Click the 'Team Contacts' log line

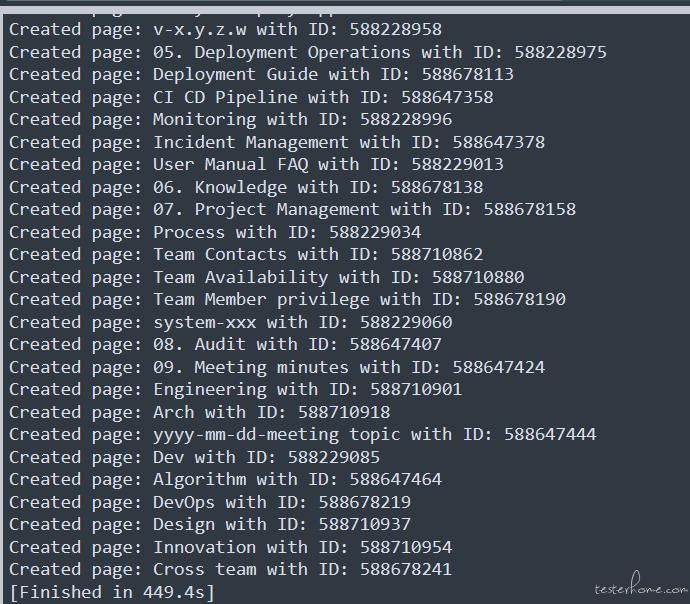tap(246, 254)
